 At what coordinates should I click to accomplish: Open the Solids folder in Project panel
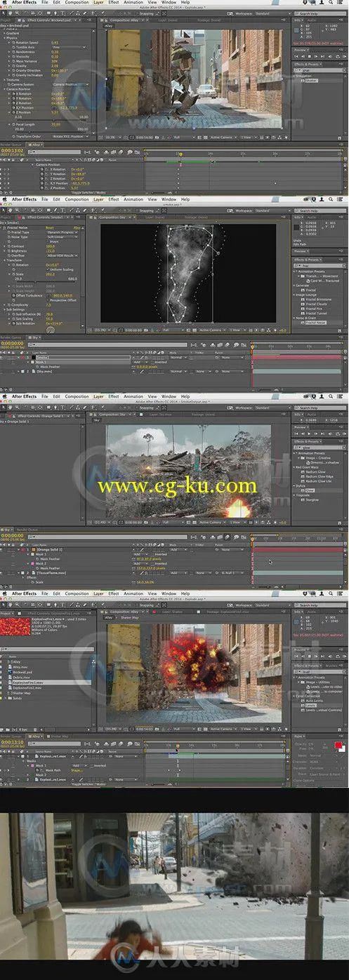coord(17,697)
